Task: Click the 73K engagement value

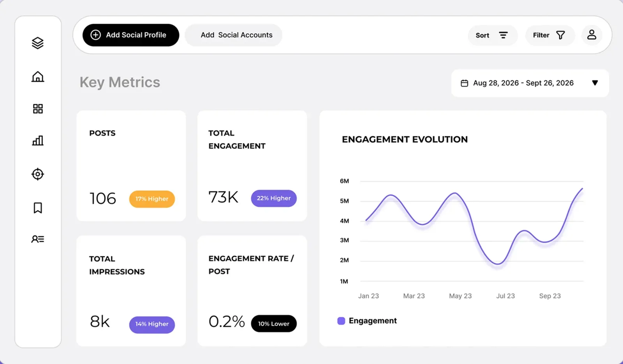Action: (223, 197)
